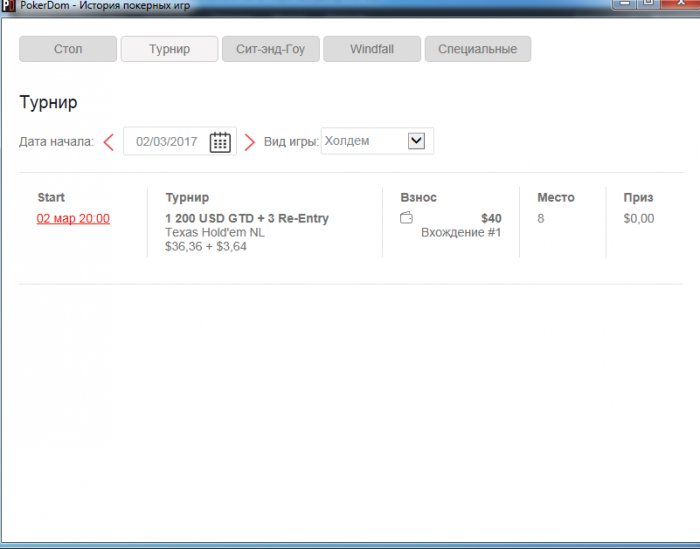Screen dimensions: 700x549
Task: Click the Вхождение #1 entry text
Action: pos(461,233)
